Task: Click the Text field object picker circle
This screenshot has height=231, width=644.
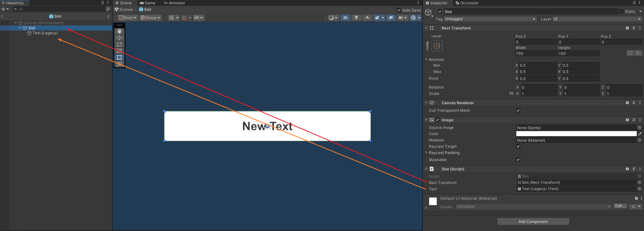Action: pos(639,189)
